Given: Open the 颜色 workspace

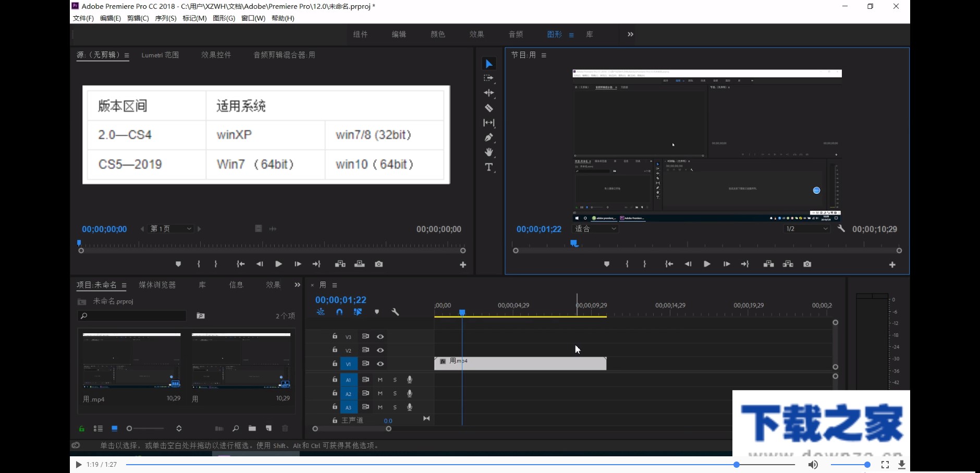Looking at the screenshot, I should coord(438,34).
